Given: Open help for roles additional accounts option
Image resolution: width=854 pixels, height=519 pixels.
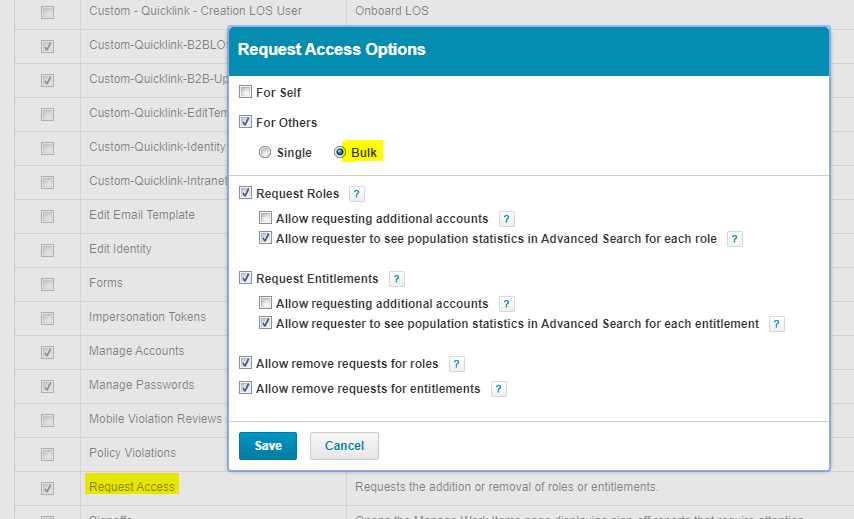Looking at the screenshot, I should point(506,219).
